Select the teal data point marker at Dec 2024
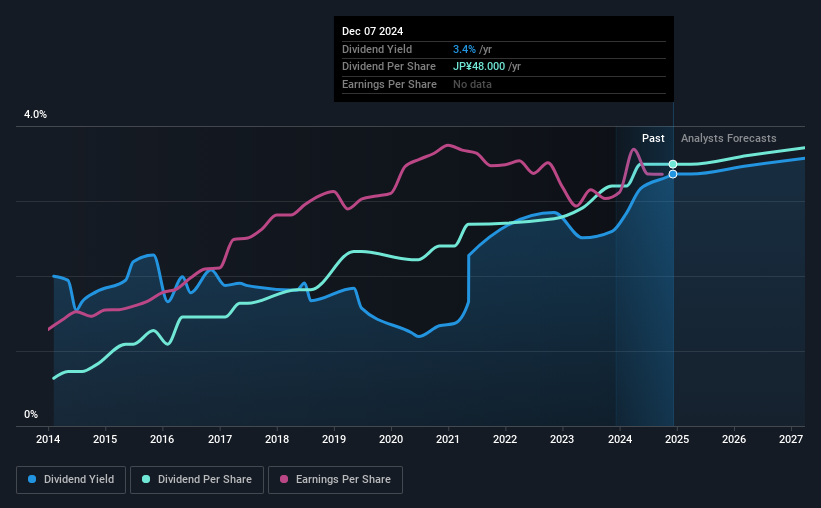821x508 pixels. [x=673, y=164]
